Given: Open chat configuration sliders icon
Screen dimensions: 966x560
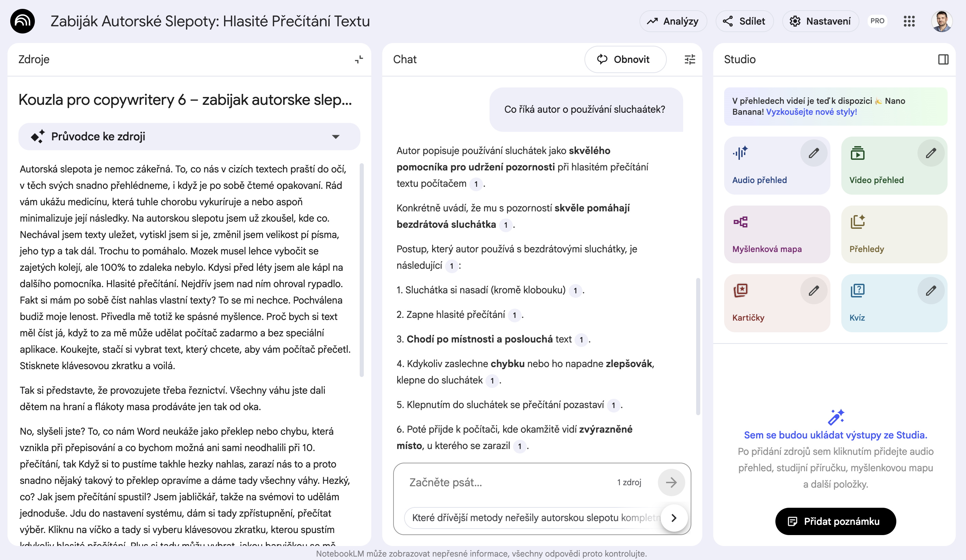Looking at the screenshot, I should pyautogui.click(x=690, y=59).
